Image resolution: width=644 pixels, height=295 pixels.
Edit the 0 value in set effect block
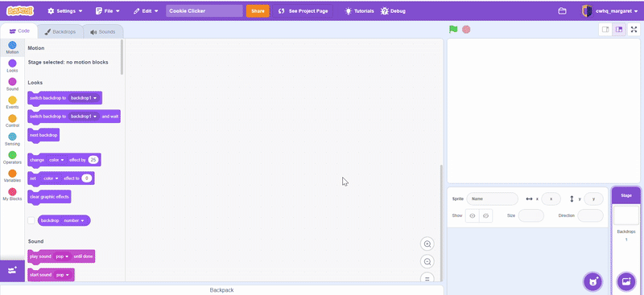click(86, 178)
